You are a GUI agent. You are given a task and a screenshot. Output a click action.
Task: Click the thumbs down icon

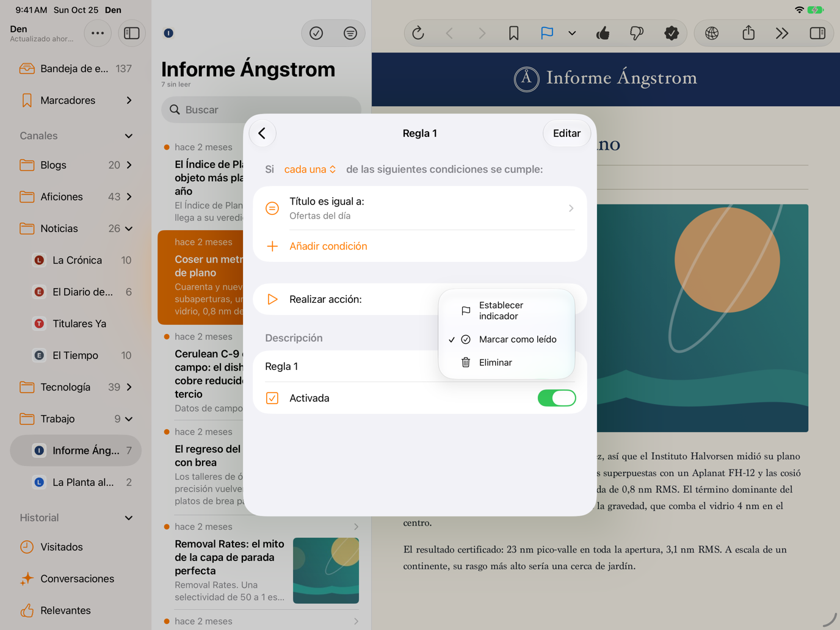[637, 33]
